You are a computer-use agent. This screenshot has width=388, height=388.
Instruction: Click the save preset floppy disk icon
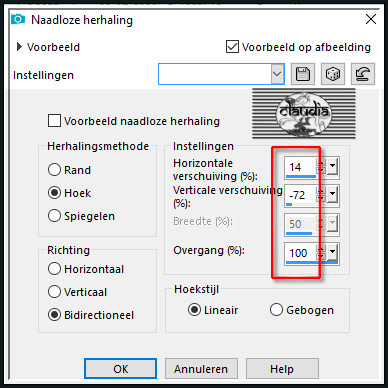tap(303, 74)
